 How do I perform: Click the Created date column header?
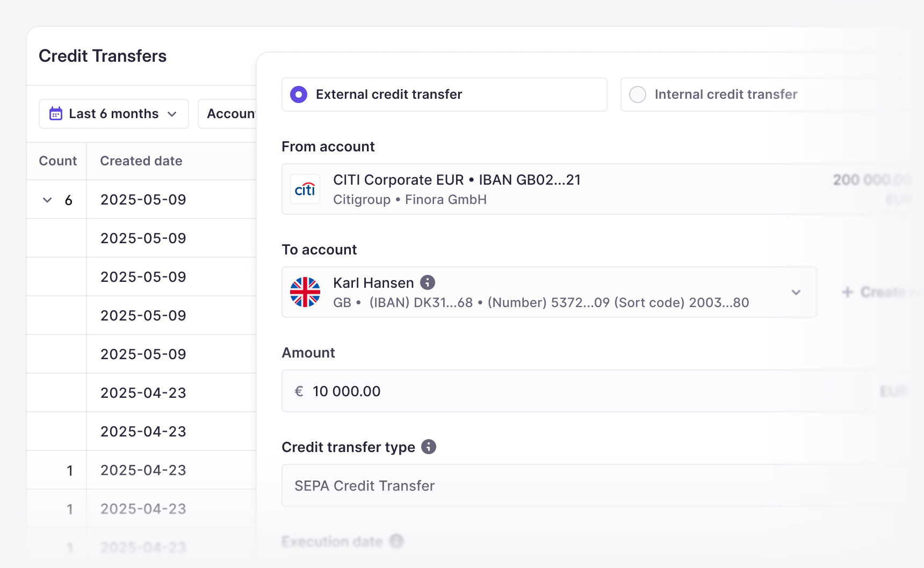141,161
